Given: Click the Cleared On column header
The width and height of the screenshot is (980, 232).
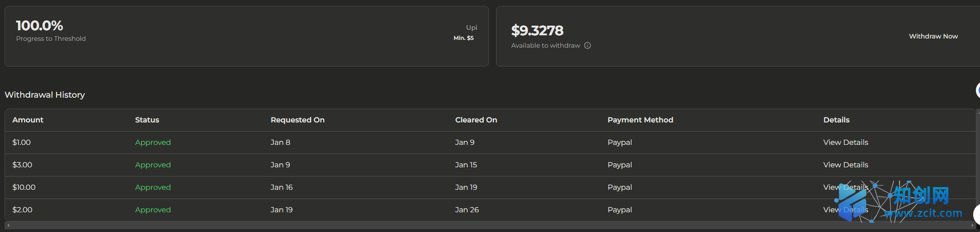Looking at the screenshot, I should click(476, 120).
